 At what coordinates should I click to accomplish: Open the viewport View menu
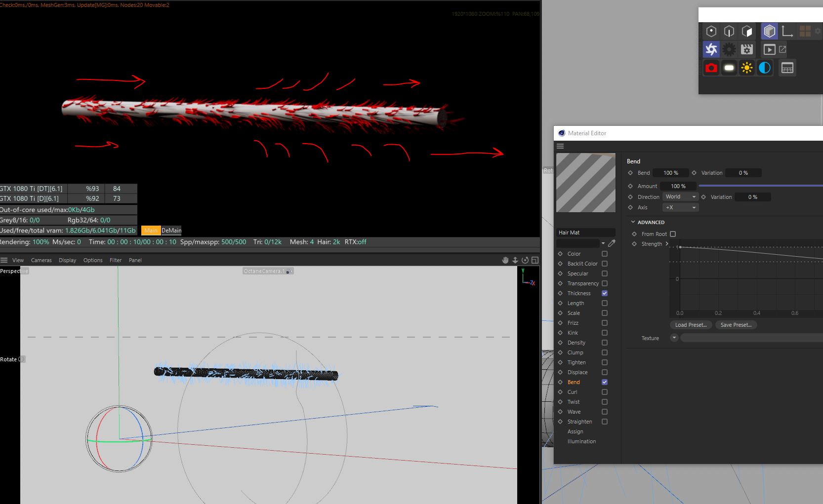[18, 260]
